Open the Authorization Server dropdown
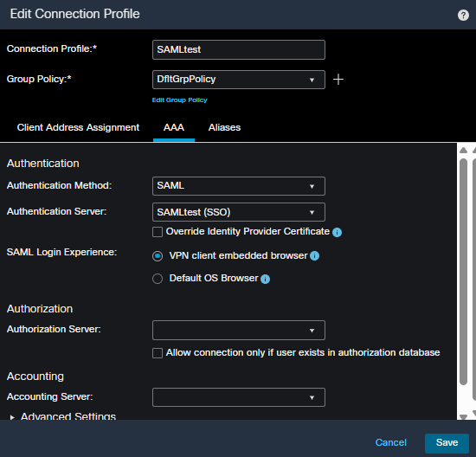The width and height of the screenshot is (476, 457). pos(239,330)
